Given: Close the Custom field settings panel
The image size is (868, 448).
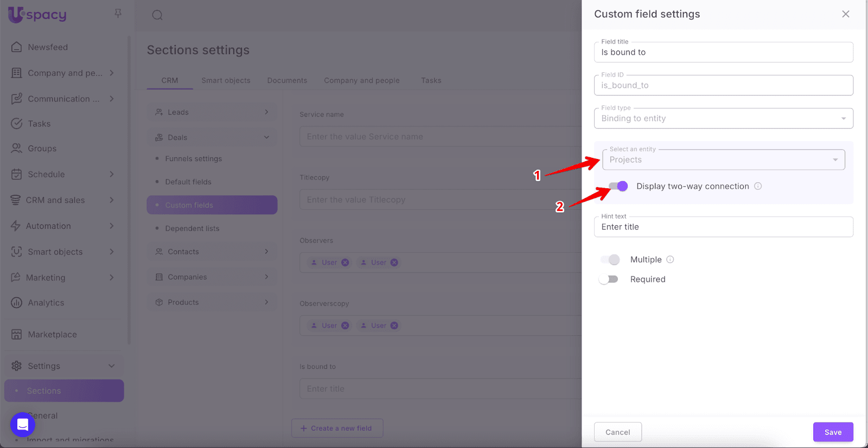Looking at the screenshot, I should coord(845,14).
